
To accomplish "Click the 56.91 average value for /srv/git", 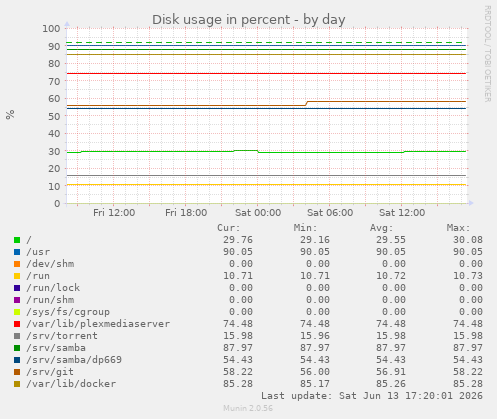I will pyautogui.click(x=391, y=372).
